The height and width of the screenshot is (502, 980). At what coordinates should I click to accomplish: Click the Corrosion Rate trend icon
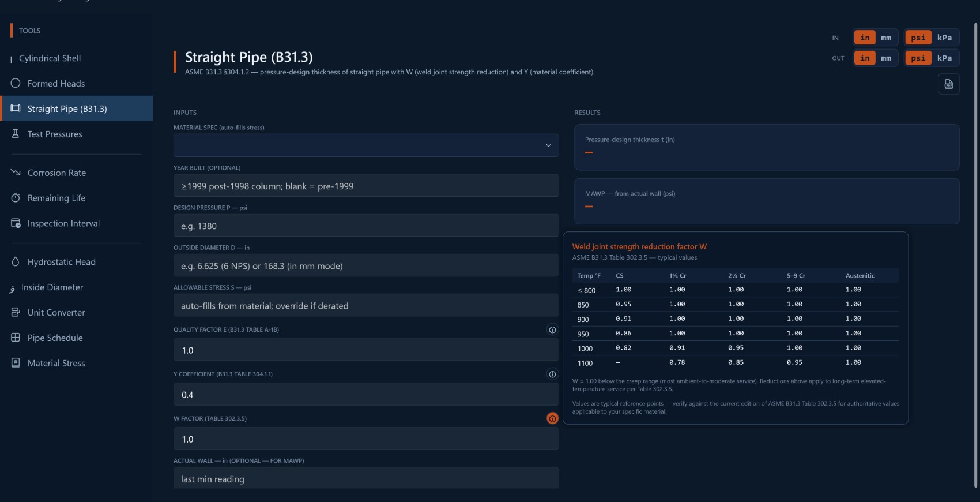coord(16,172)
